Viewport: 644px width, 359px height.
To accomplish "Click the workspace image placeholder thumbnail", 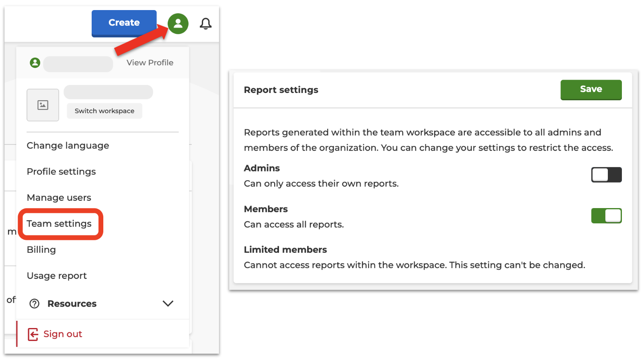I will click(43, 105).
